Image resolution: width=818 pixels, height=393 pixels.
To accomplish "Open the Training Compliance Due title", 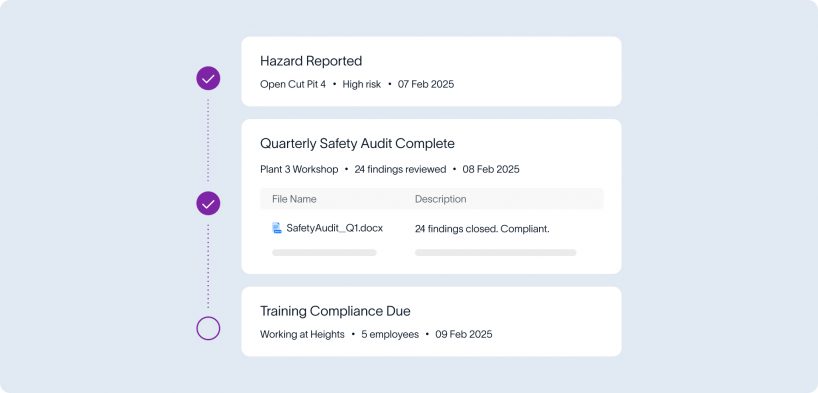I will pos(335,311).
